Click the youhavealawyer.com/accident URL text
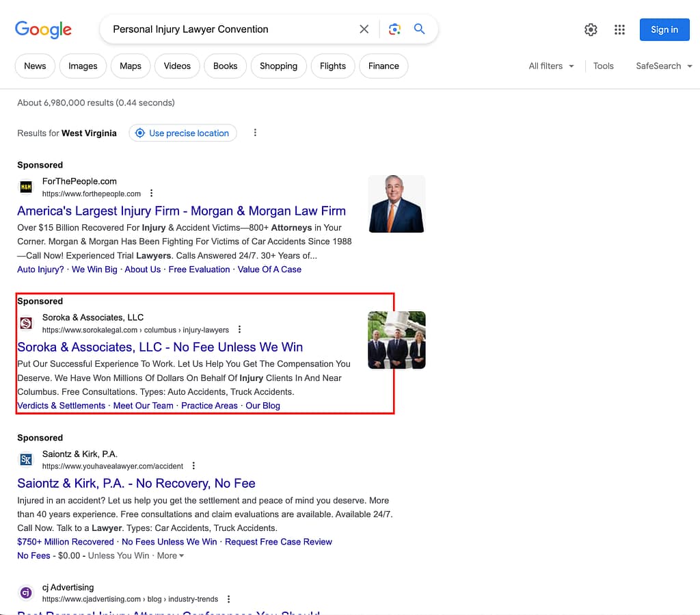This screenshot has height=615, width=700. (113, 466)
